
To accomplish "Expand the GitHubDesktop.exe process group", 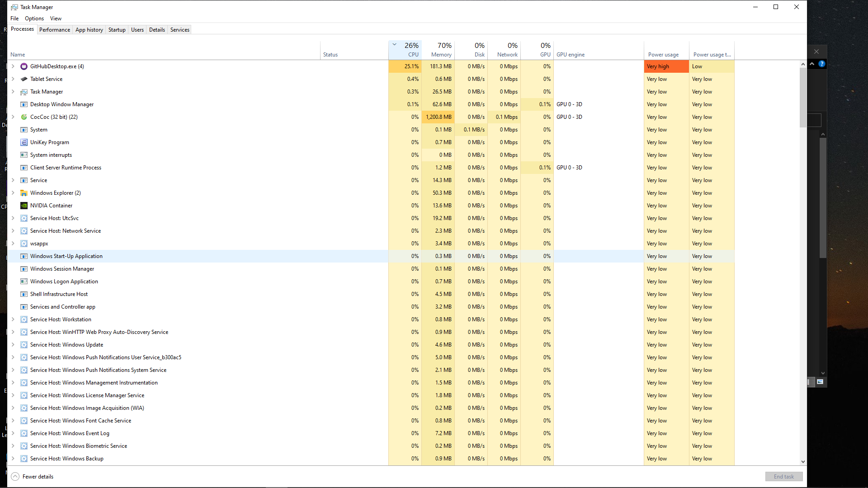I will (x=13, y=66).
